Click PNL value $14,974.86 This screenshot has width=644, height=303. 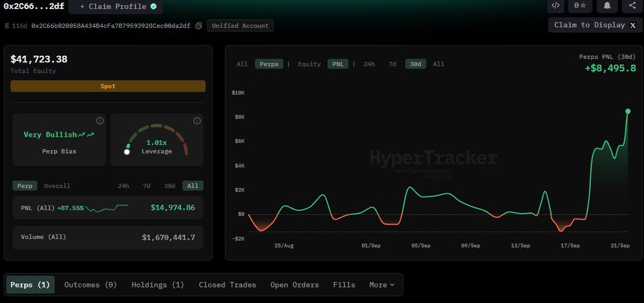173,208
